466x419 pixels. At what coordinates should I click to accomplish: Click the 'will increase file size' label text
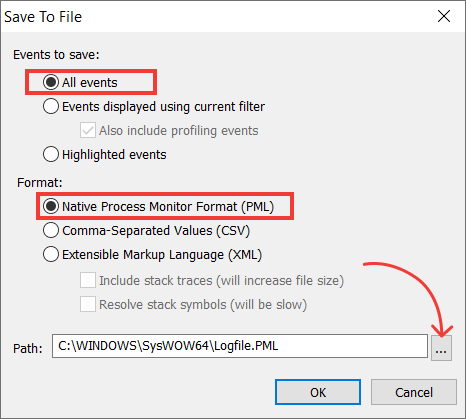[x=280, y=281]
